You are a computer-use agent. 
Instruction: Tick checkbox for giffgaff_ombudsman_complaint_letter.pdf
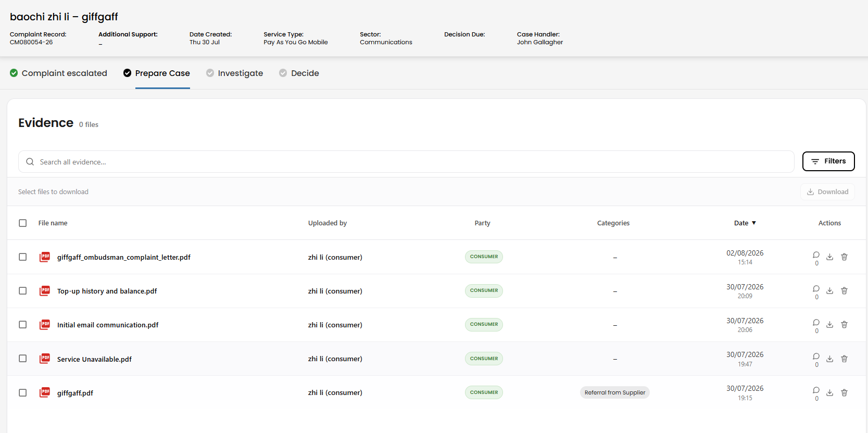tap(23, 257)
